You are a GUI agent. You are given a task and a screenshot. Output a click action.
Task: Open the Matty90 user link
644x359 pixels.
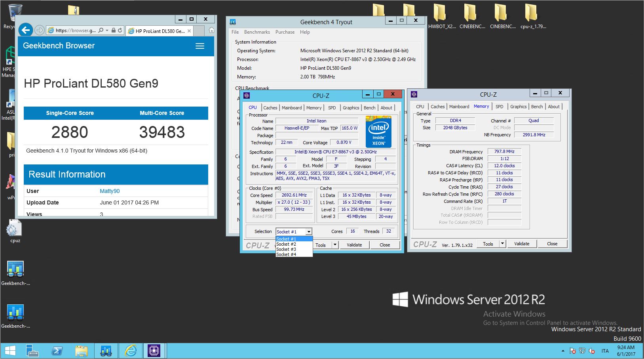point(110,191)
